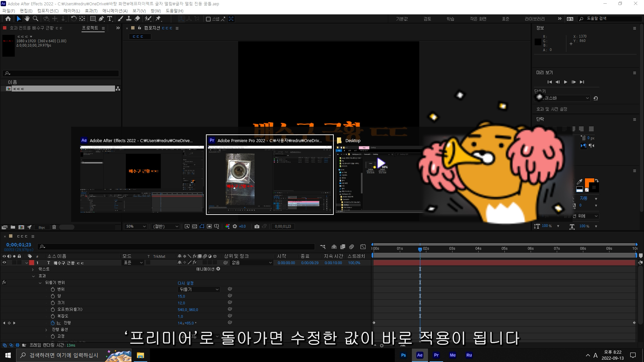The image size is (644, 362).
Task: Toggle the 스냅 snapping checkbox
Action: pyautogui.click(x=208, y=19)
